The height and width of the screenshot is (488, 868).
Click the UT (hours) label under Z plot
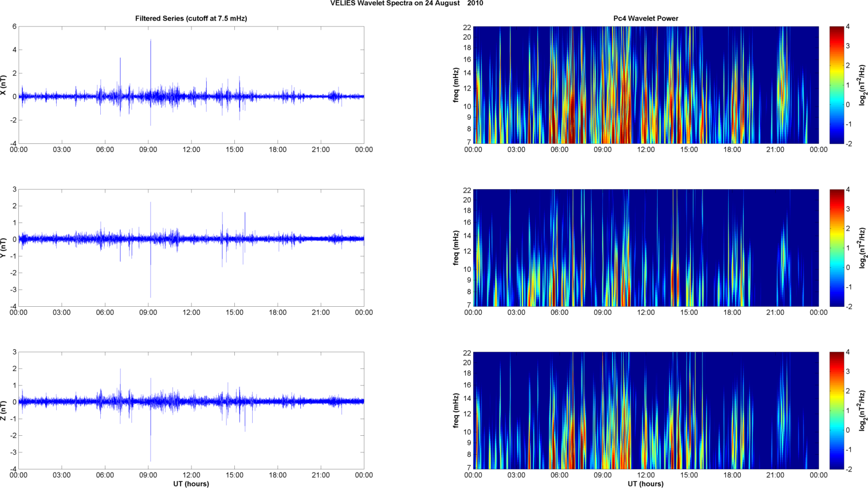191,484
